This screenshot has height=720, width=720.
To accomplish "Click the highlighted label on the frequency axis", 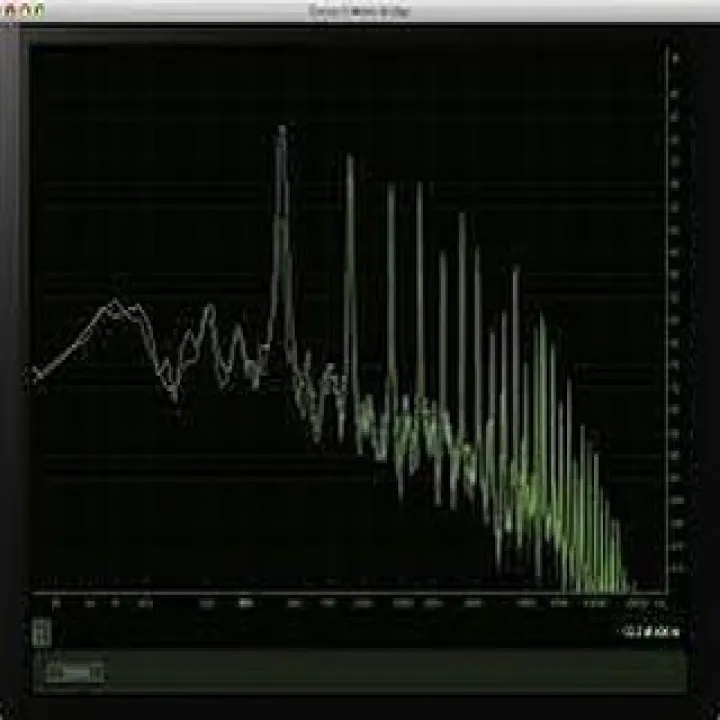I will pyautogui.click(x=244, y=604).
